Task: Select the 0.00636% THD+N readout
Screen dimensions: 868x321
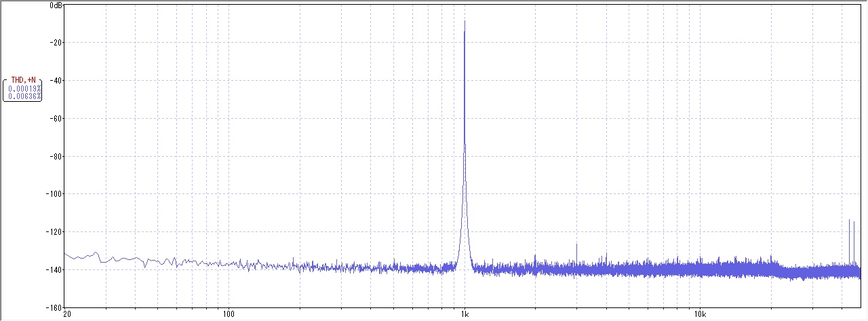Action: point(25,96)
